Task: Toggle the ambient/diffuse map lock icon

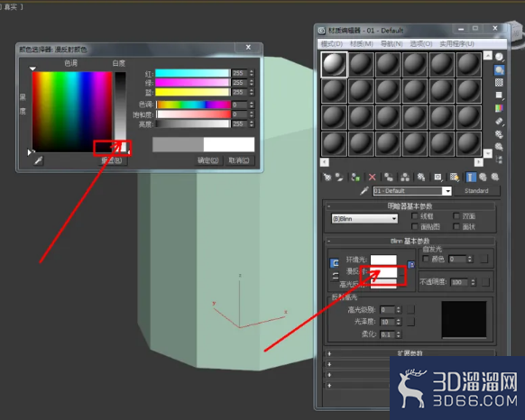Action: pos(411,265)
